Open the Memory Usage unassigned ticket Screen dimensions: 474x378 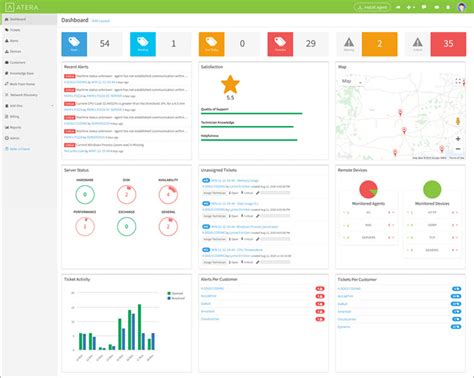235,180
